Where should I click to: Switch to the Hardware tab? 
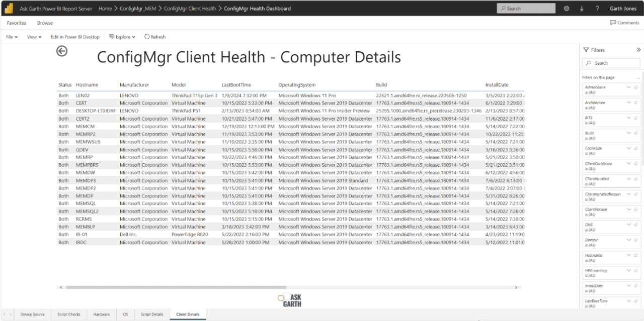[102, 314]
